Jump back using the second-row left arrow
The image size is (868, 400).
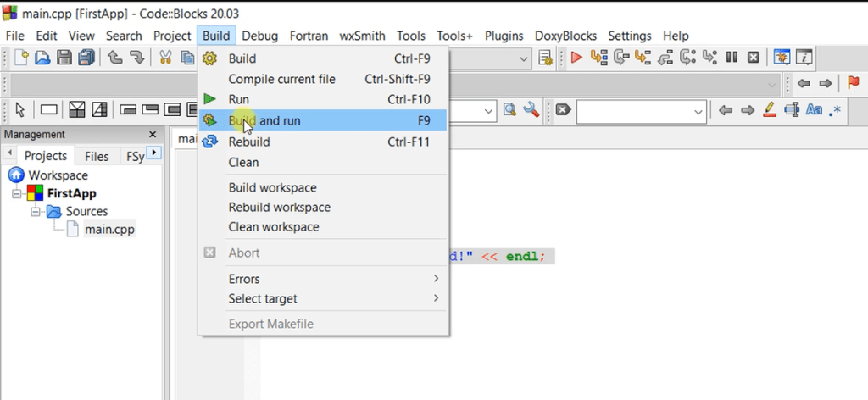(x=804, y=84)
